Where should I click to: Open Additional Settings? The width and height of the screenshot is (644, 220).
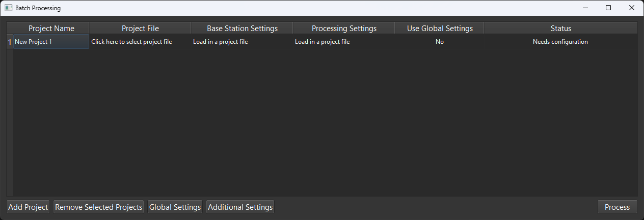point(240,207)
